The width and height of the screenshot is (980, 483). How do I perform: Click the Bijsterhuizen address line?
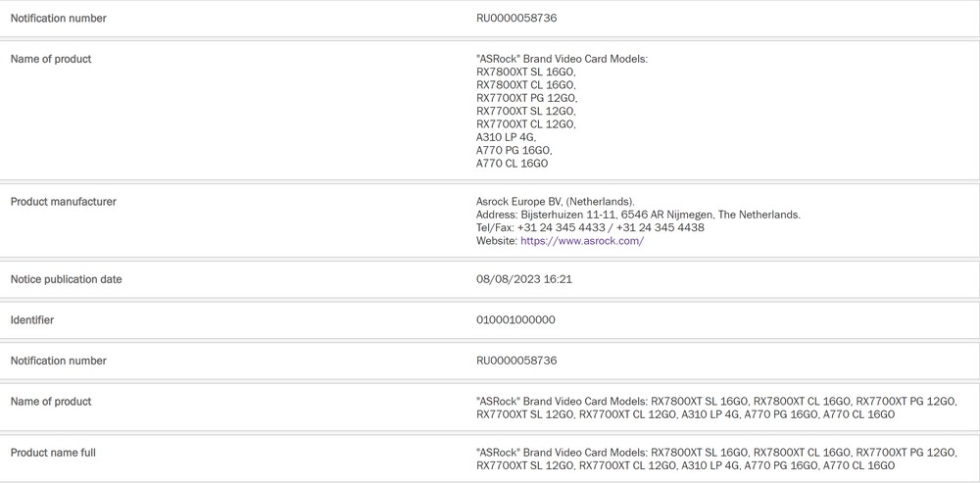coord(638,215)
